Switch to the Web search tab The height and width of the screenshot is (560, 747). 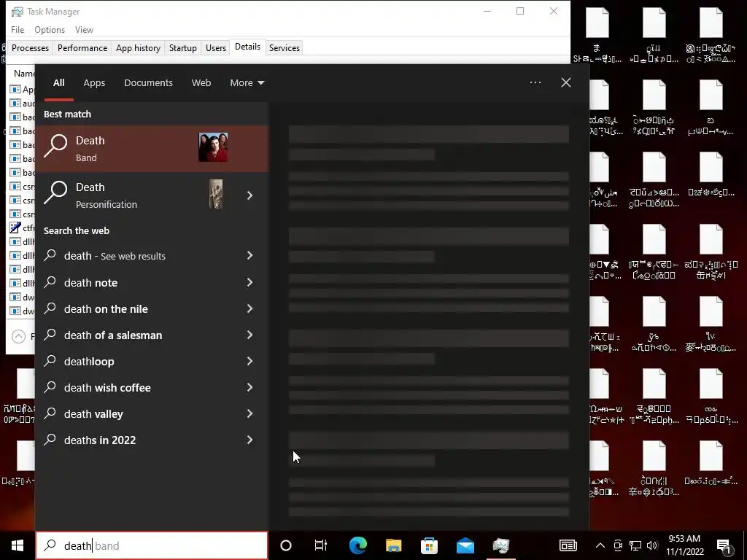(201, 83)
